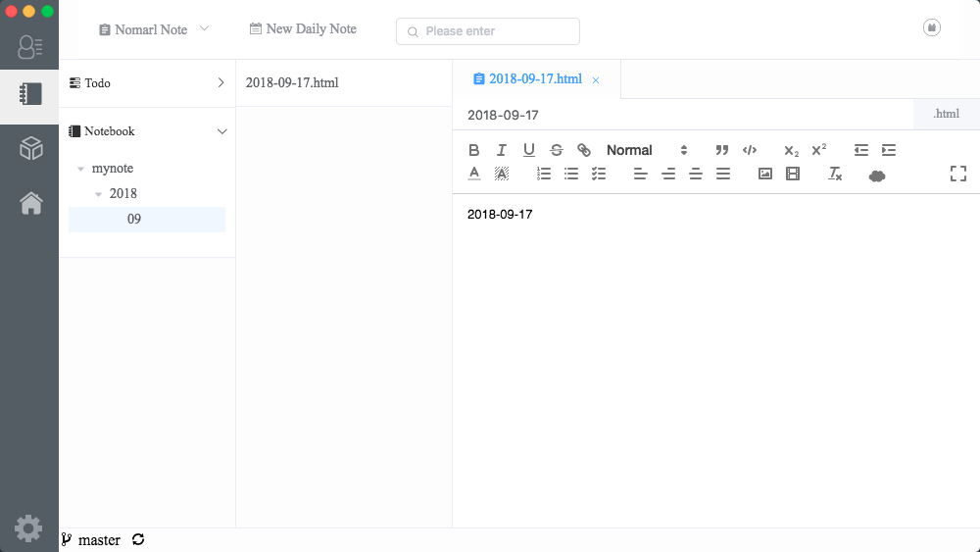This screenshot has width=980, height=552.
Task: Open the Normal heading style dropdown
Action: tap(647, 150)
